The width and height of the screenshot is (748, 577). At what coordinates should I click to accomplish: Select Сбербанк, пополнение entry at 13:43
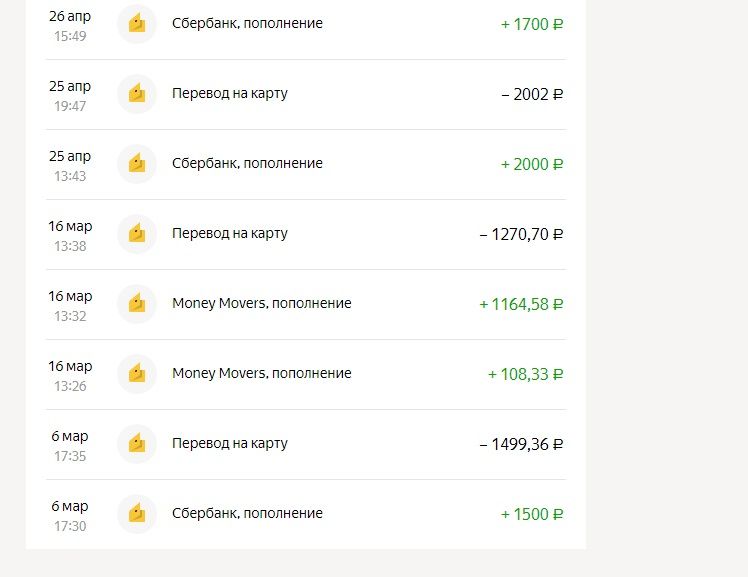tap(247, 163)
